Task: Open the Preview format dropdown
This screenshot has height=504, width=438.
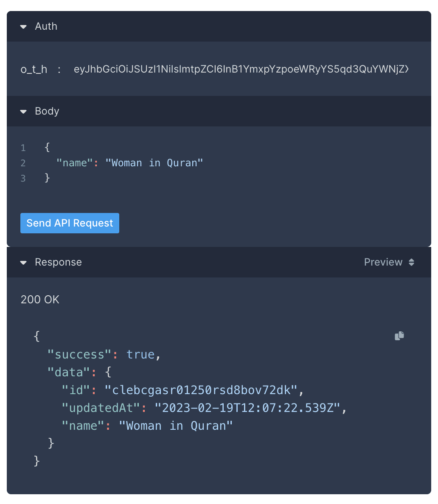Action: tap(389, 262)
